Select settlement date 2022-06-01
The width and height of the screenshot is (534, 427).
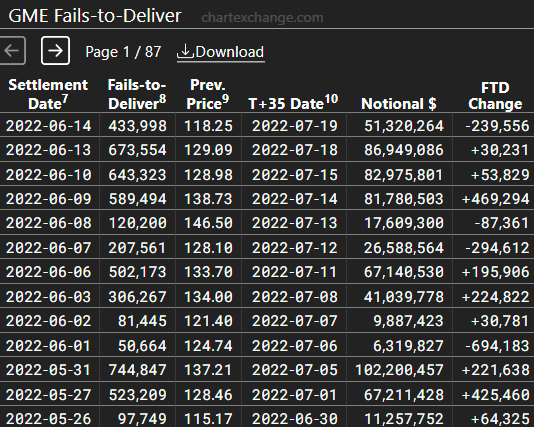49,346
